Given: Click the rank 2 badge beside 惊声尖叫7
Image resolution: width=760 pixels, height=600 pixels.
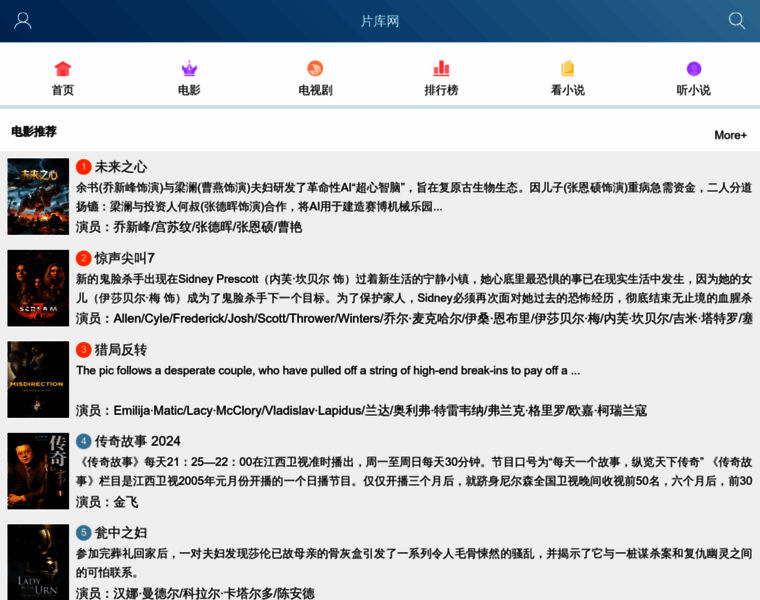Looking at the screenshot, I should (x=84, y=258).
